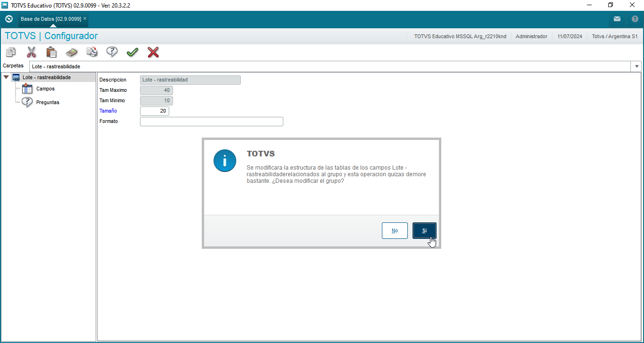Image resolution: width=644 pixels, height=343 pixels.
Task: Click the TOTVS | Configurador title
Action: (x=51, y=36)
